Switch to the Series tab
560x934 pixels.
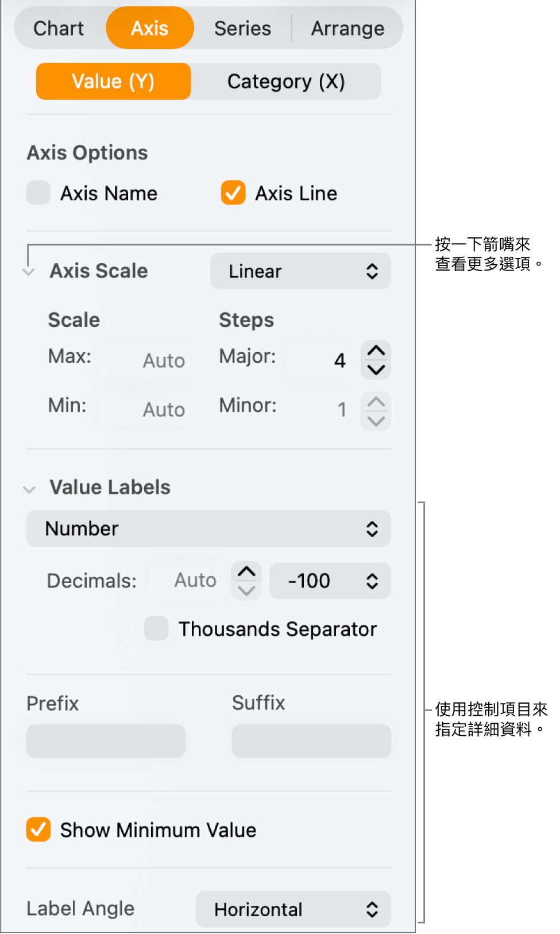pos(242,28)
